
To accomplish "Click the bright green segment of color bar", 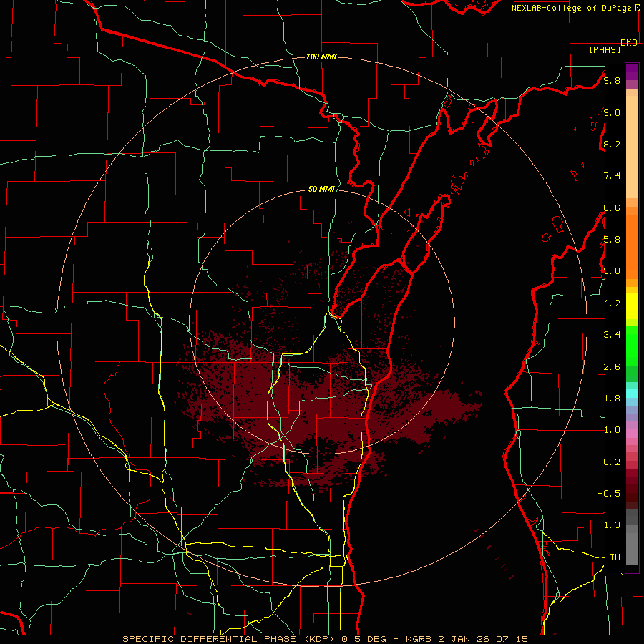I will pos(632,345).
